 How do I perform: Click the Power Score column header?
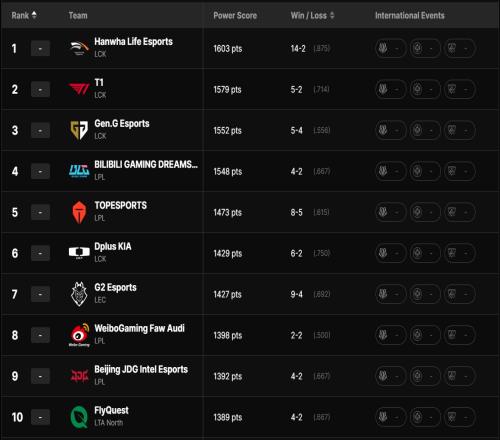coord(235,15)
